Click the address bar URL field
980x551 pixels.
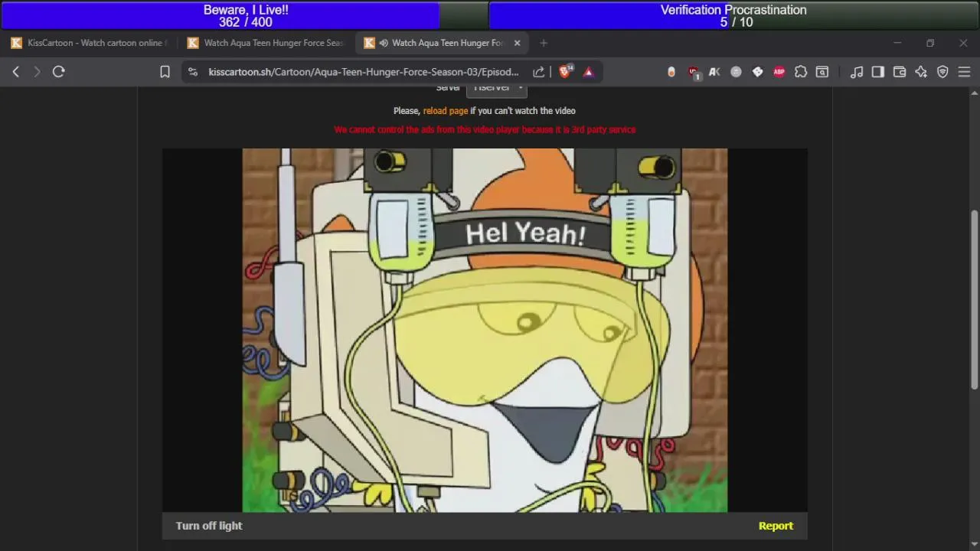(x=364, y=72)
